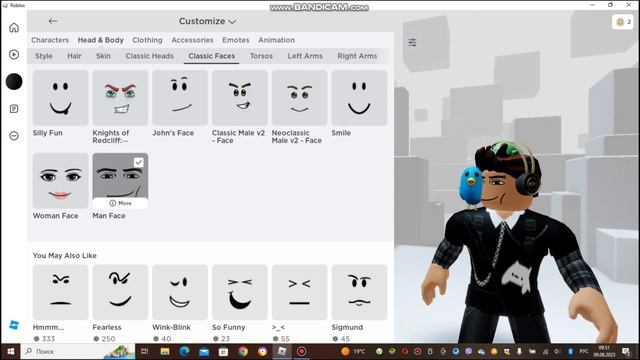Open the Sigmund recommended face
The width and height of the screenshot is (640, 360).
pos(359,292)
